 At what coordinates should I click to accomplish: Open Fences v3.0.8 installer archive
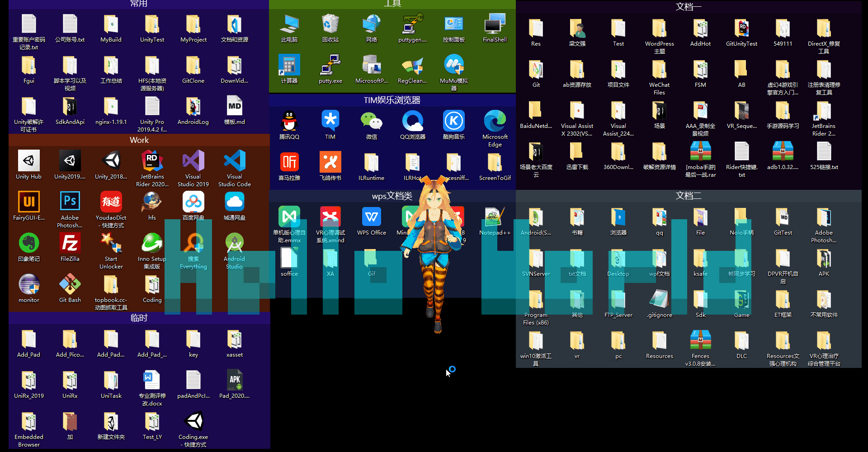point(700,348)
